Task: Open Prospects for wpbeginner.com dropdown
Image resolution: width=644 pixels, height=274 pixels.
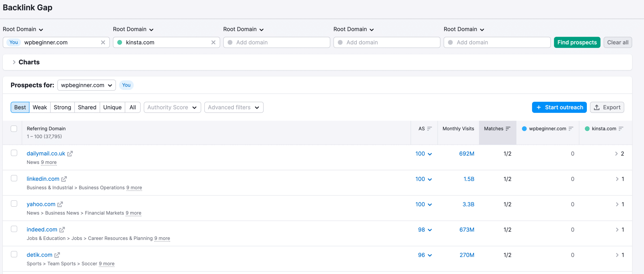Action: pyautogui.click(x=87, y=85)
